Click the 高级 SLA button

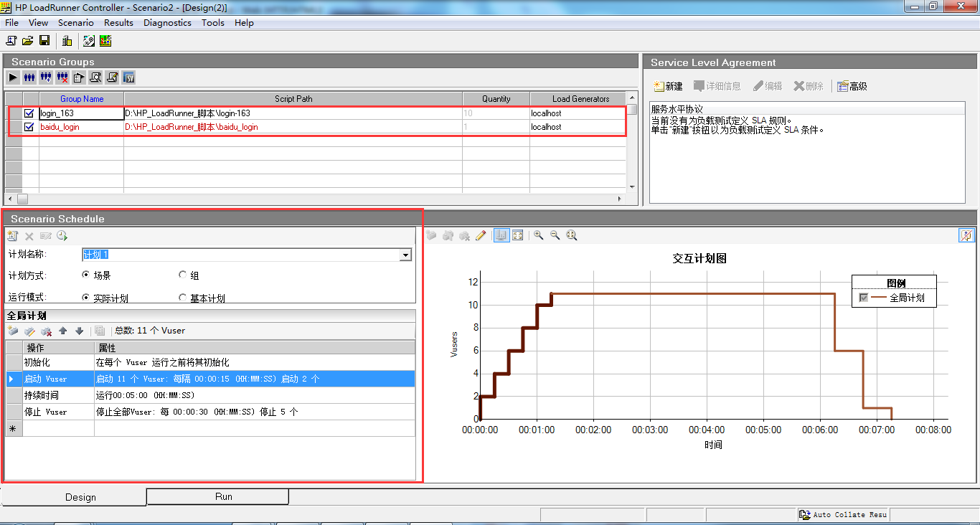pyautogui.click(x=852, y=86)
